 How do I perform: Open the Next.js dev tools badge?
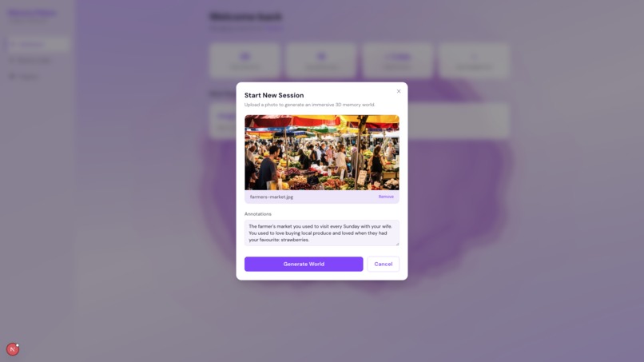pos(13,349)
